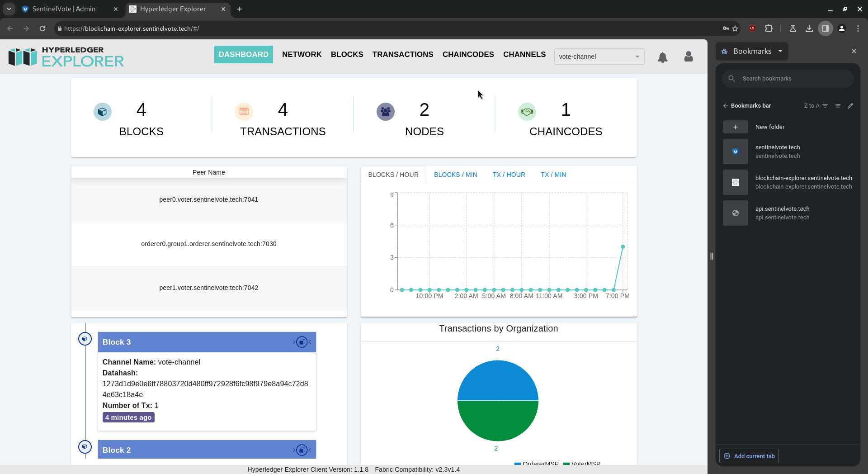The image size is (868, 474).
Task: Open the TRANSACTIONS view
Action: click(x=403, y=54)
